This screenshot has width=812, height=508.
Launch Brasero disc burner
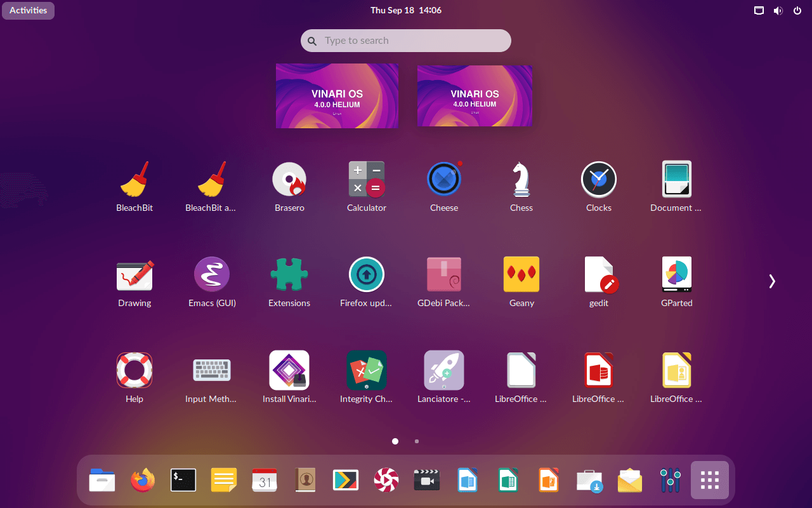pos(289,180)
